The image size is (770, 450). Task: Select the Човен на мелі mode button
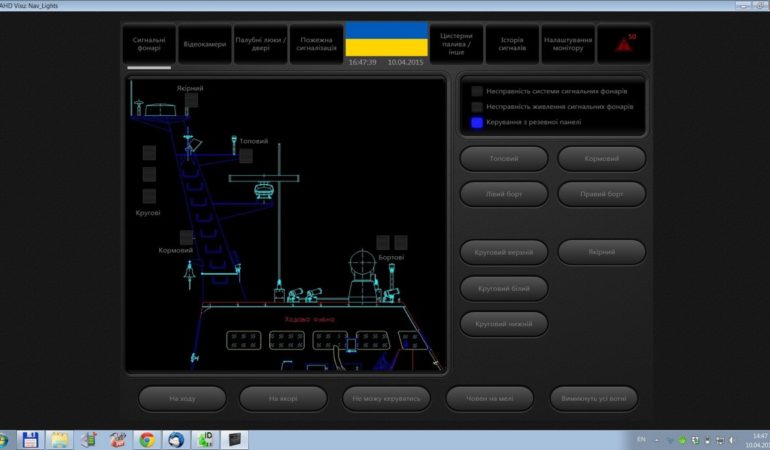pos(490,398)
